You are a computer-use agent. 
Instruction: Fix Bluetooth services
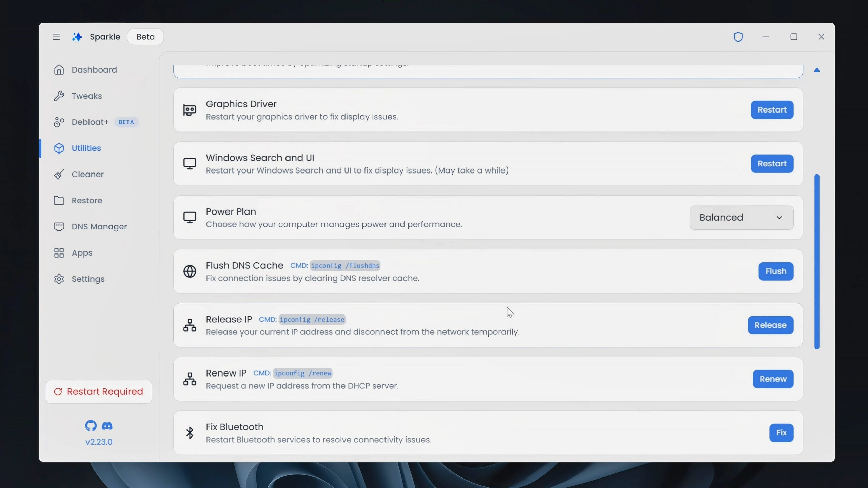(x=781, y=433)
